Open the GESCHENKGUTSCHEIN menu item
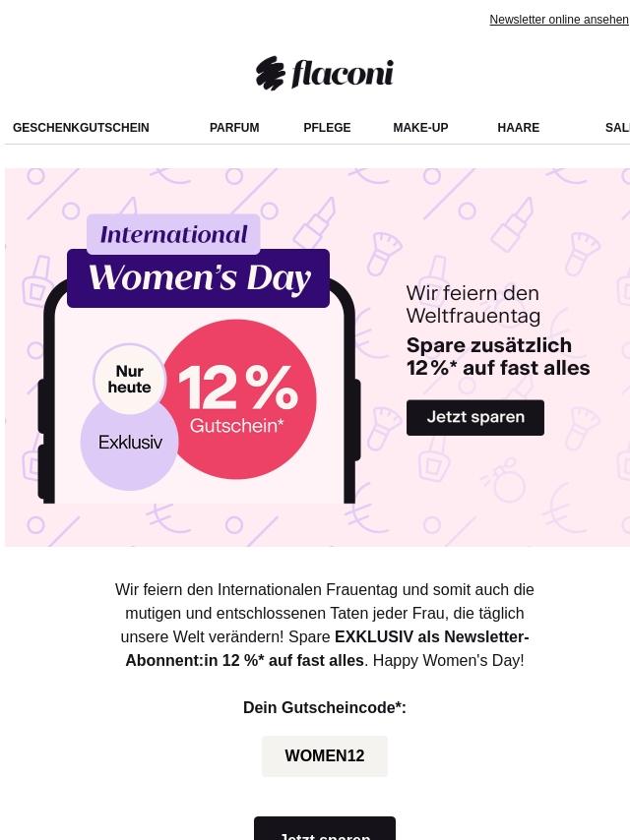The image size is (630, 840). [81, 128]
